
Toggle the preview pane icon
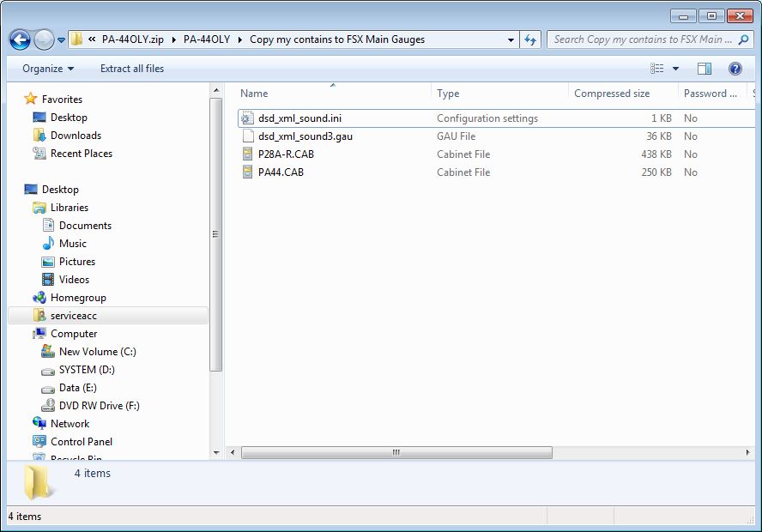(x=705, y=69)
